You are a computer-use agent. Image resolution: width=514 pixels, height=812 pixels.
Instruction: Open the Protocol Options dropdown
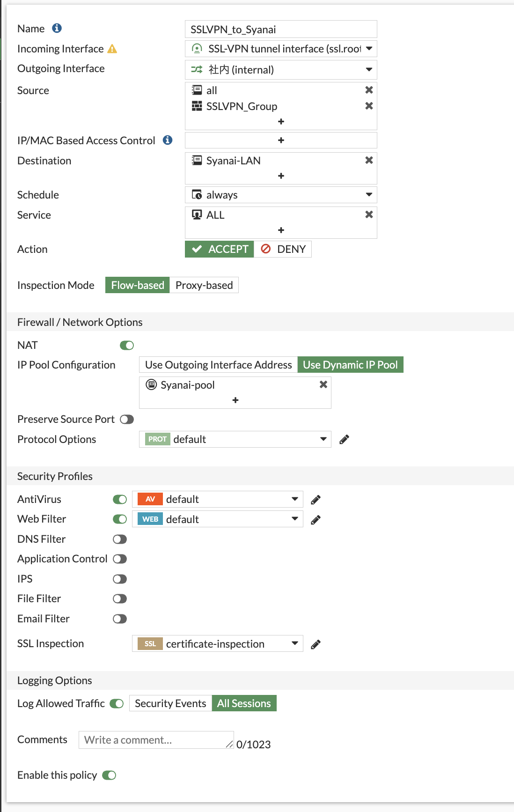point(235,439)
